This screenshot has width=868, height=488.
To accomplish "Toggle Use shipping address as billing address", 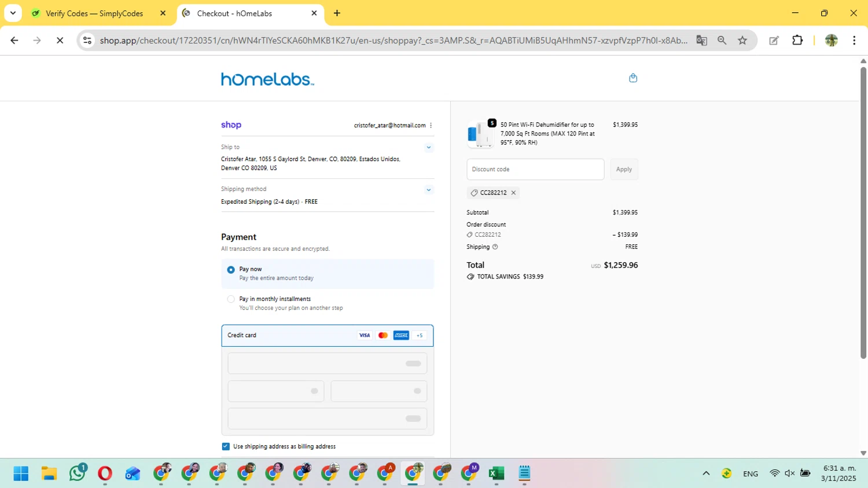I will [226, 446].
